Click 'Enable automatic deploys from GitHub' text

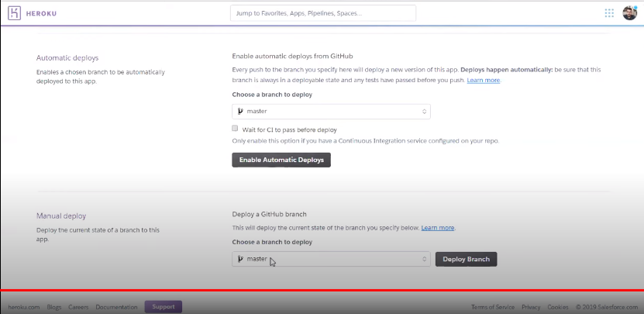click(292, 56)
